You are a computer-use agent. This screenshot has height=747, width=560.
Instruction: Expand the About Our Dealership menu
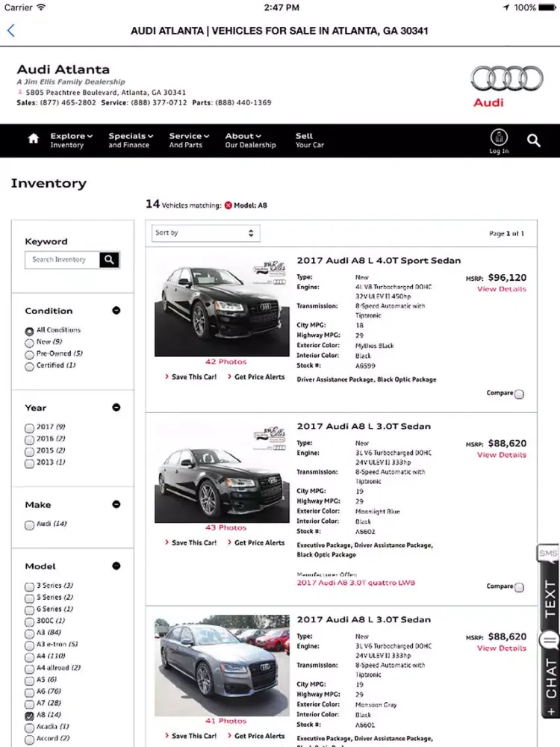tap(250, 140)
